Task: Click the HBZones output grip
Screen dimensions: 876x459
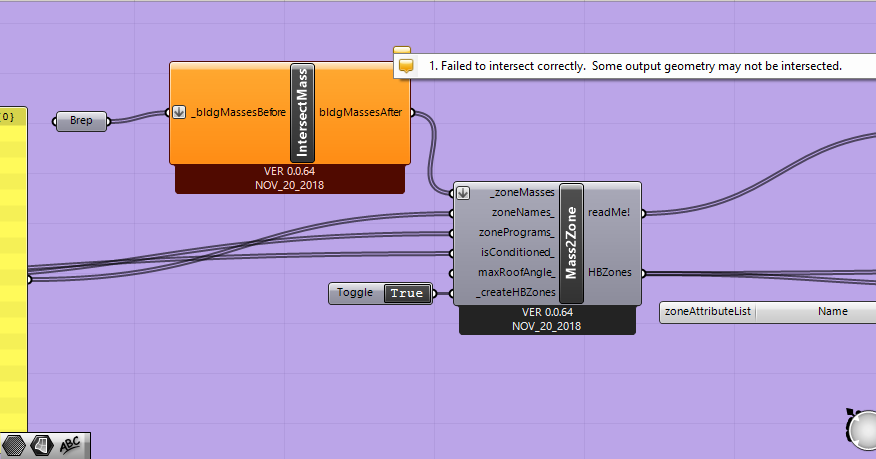Action: pyautogui.click(x=644, y=274)
